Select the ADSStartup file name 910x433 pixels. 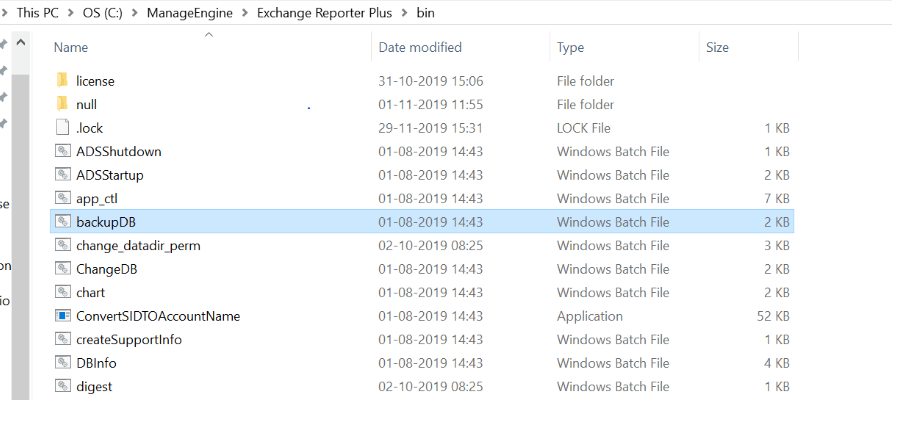click(110, 175)
